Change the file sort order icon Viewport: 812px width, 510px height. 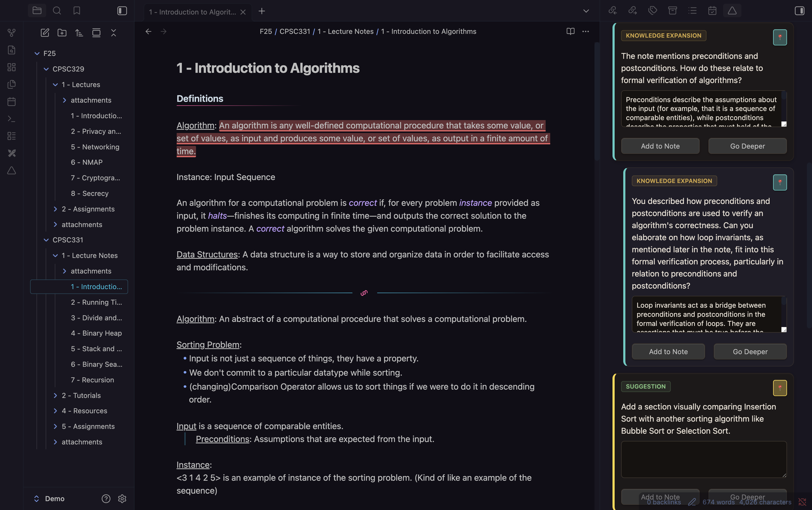point(79,33)
